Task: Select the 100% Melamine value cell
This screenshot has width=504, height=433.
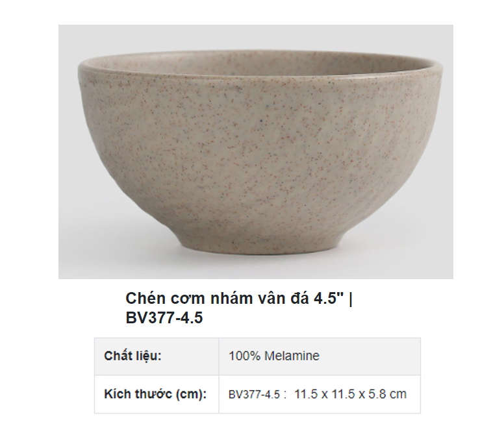Action: 320,356
